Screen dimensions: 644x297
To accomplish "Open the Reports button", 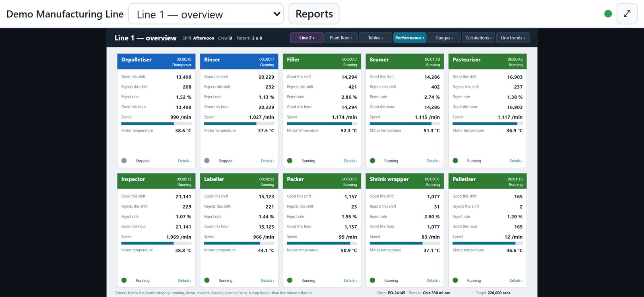I will [x=314, y=14].
